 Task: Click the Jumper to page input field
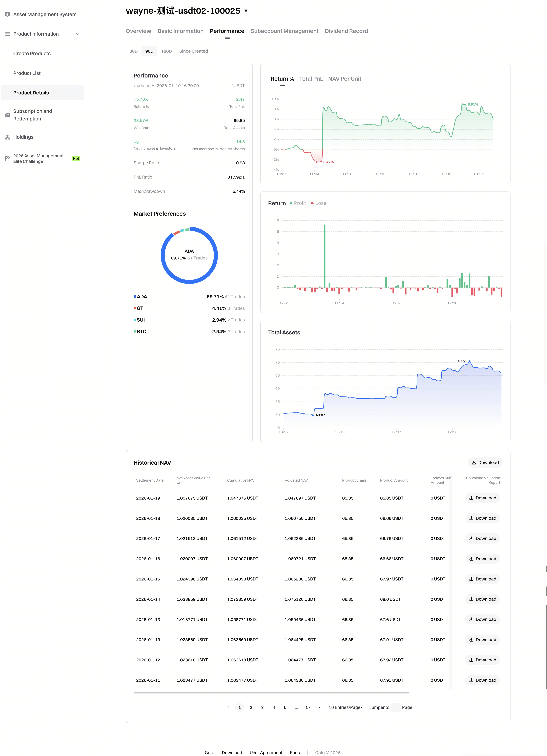395,707
